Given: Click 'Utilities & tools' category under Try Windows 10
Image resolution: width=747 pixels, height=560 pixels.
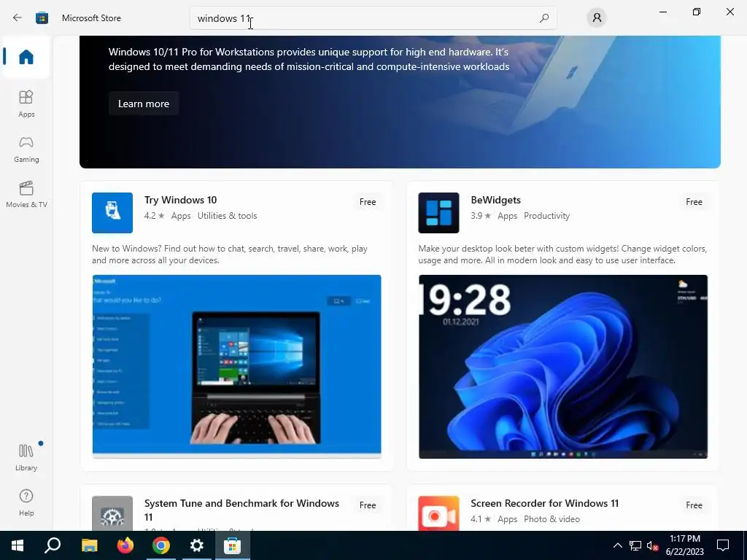Looking at the screenshot, I should click(x=228, y=216).
